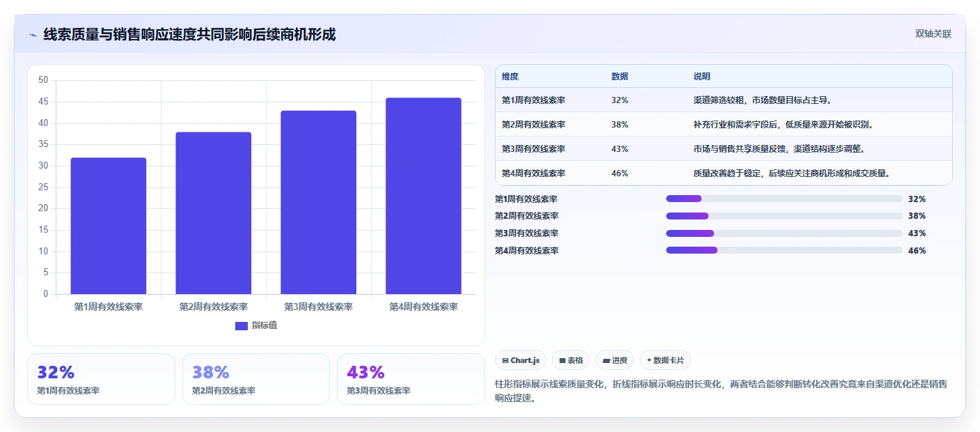980x432 pixels.
Task: Click the y-axis value 50
Action: tap(43, 80)
